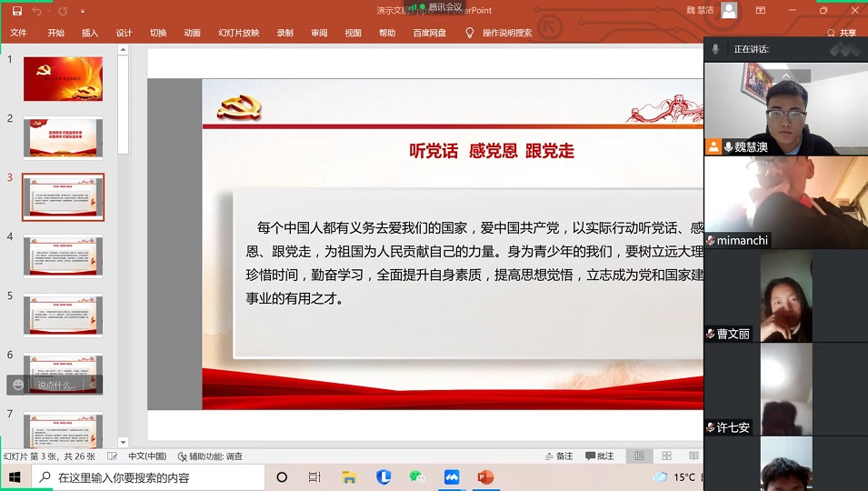Image resolution: width=868 pixels, height=491 pixels.
Task: Open the Ribbon Display Options button
Action: point(760,11)
